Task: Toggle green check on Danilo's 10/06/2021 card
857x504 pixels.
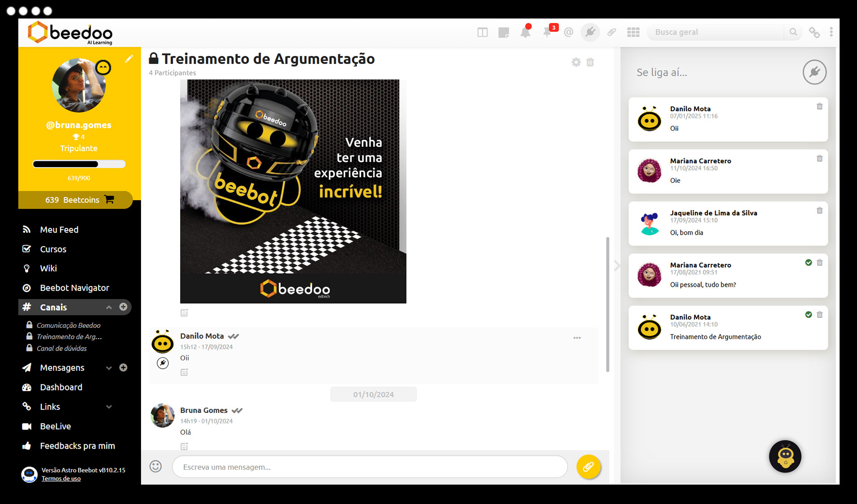Action: 808,315
